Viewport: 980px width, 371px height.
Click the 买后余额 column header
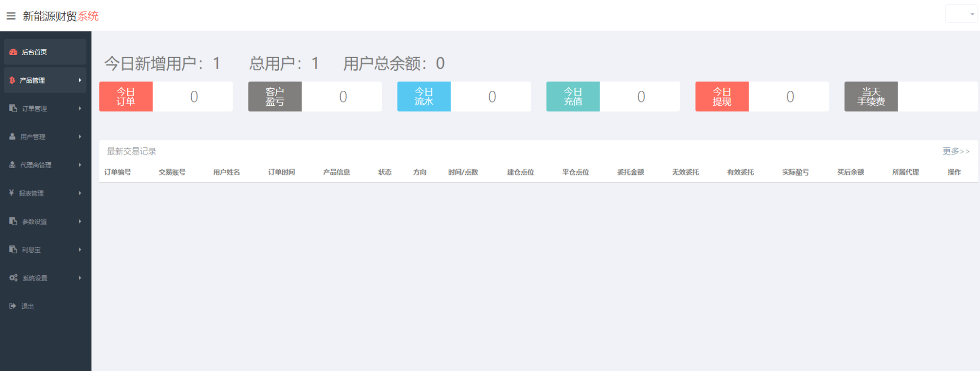[850, 172]
